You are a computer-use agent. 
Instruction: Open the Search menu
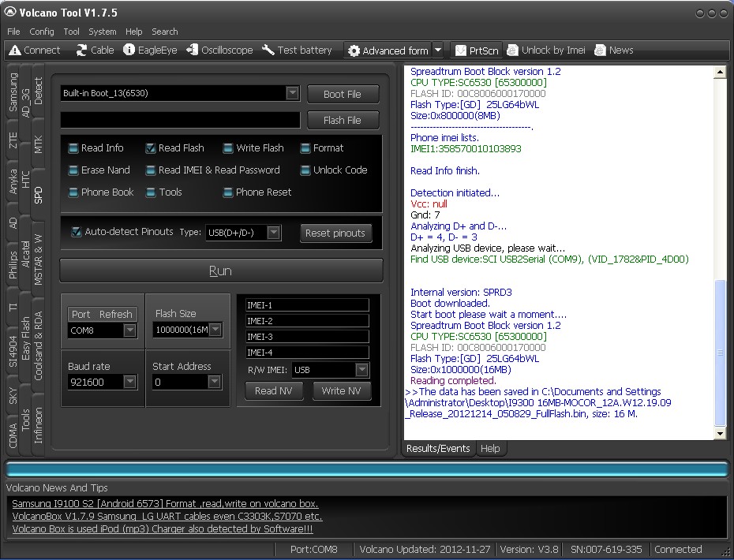tap(164, 32)
